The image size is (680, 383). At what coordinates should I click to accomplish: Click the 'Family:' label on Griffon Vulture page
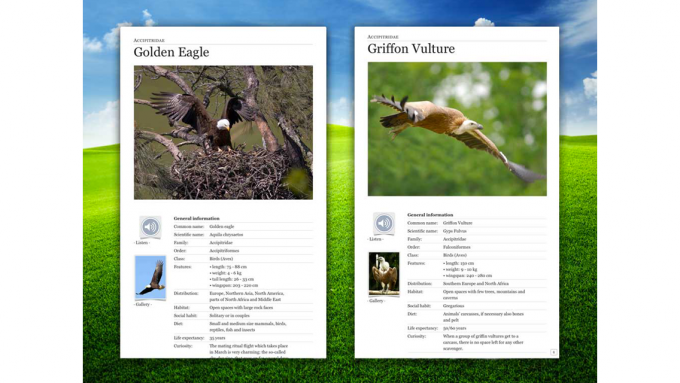coord(415,239)
